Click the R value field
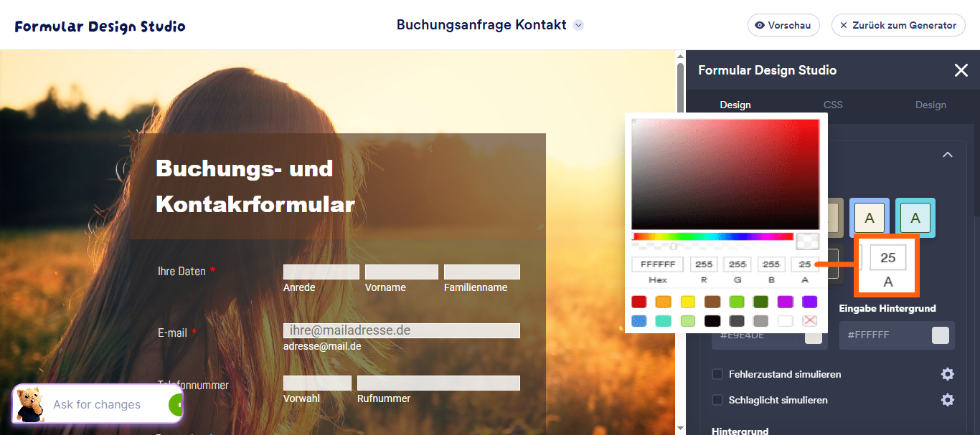 click(704, 264)
